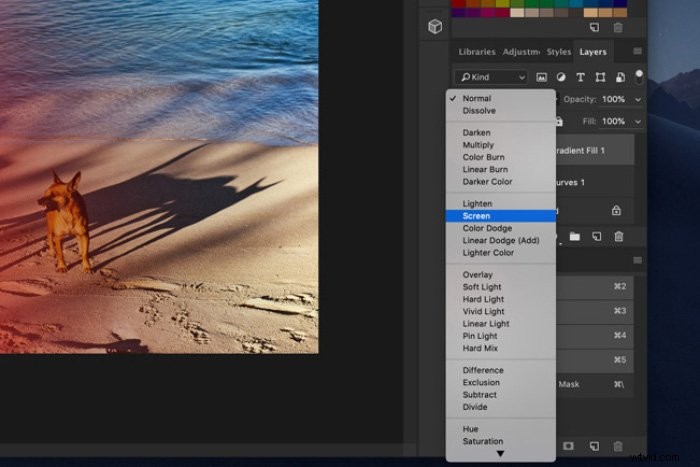Filter layers by smart objects
Image resolution: width=700 pixels, height=467 pixels.
[620, 77]
